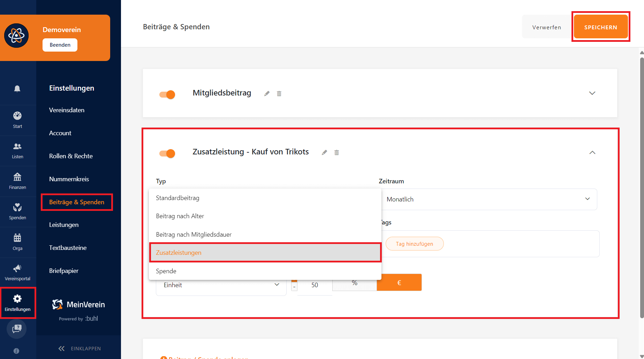Screen dimensions: 644x359
Task: Open Vereinsdaten settings page
Action: [67, 110]
